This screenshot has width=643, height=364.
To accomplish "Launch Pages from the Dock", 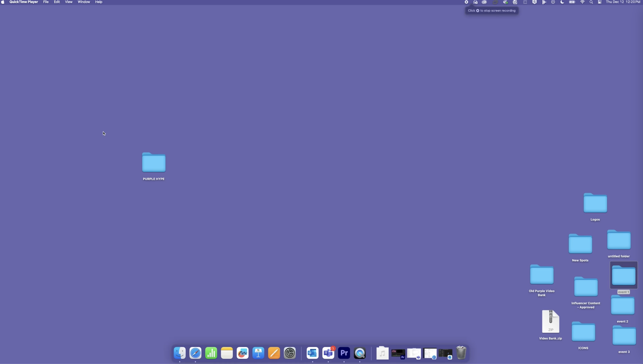I will point(274,353).
